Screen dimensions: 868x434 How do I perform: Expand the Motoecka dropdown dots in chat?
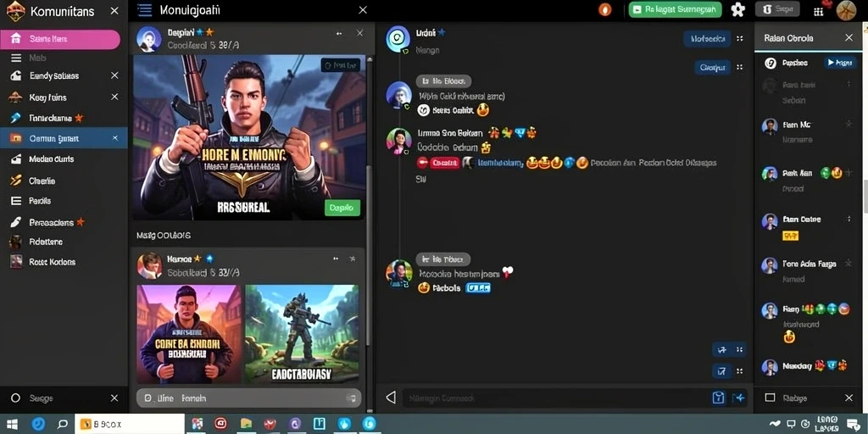coord(739,39)
